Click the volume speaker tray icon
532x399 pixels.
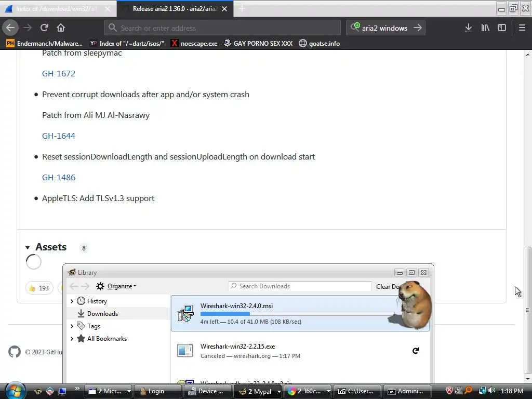492,391
